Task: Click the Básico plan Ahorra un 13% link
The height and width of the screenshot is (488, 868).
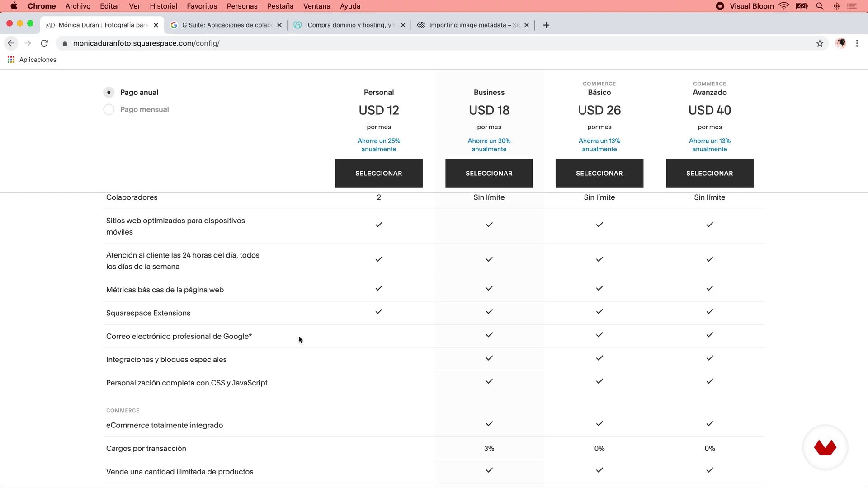Action: click(599, 145)
